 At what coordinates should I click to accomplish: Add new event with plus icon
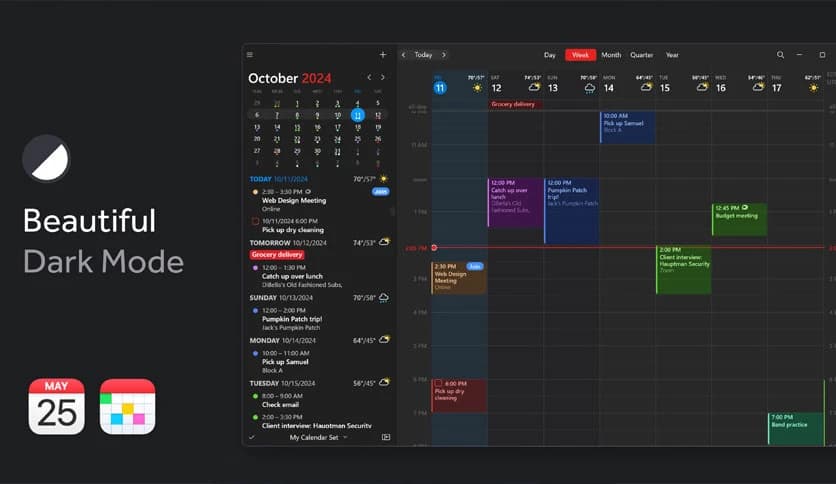pos(383,54)
